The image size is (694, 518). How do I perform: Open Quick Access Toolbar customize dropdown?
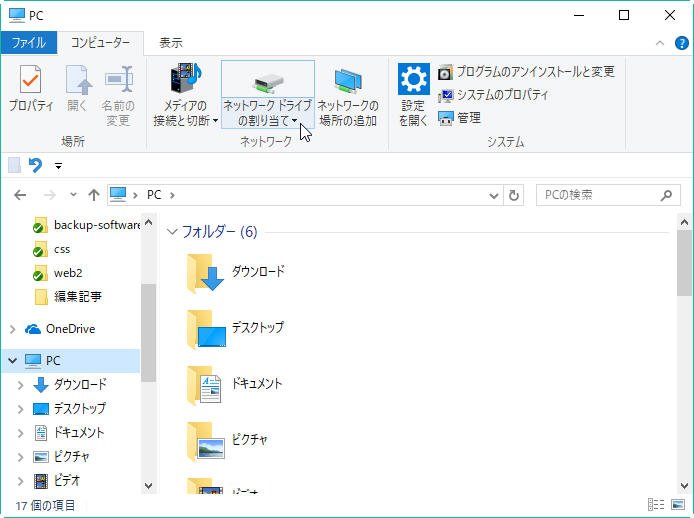click(x=58, y=166)
